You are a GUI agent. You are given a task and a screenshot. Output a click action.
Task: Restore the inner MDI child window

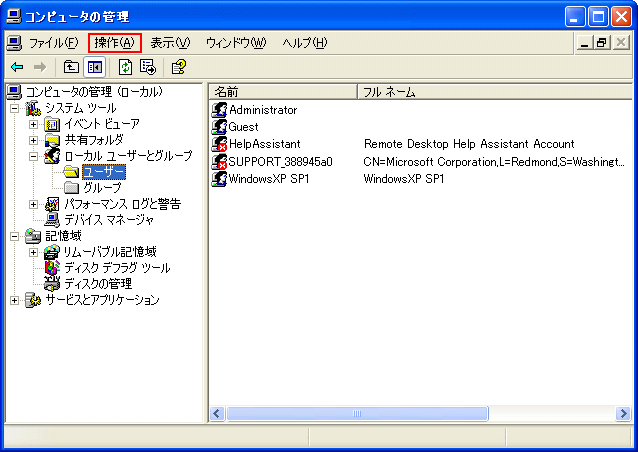coord(602,43)
